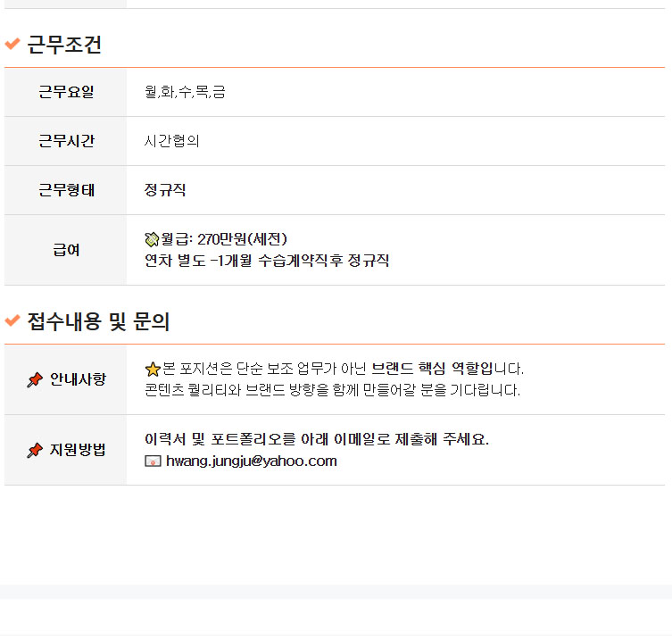Screen dimensions: 672x640
Task: Click the 월급: 270만원(세전) salary text
Action: pyautogui.click(x=224, y=239)
